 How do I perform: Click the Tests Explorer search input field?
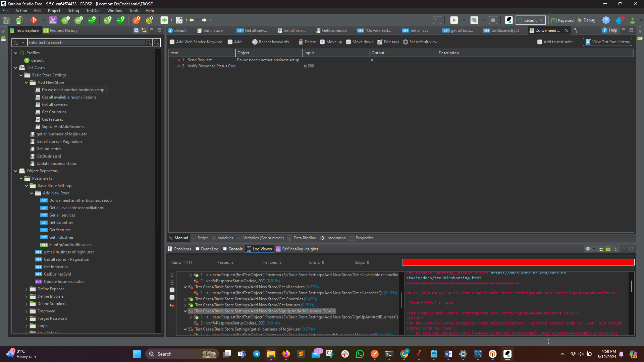(86, 43)
